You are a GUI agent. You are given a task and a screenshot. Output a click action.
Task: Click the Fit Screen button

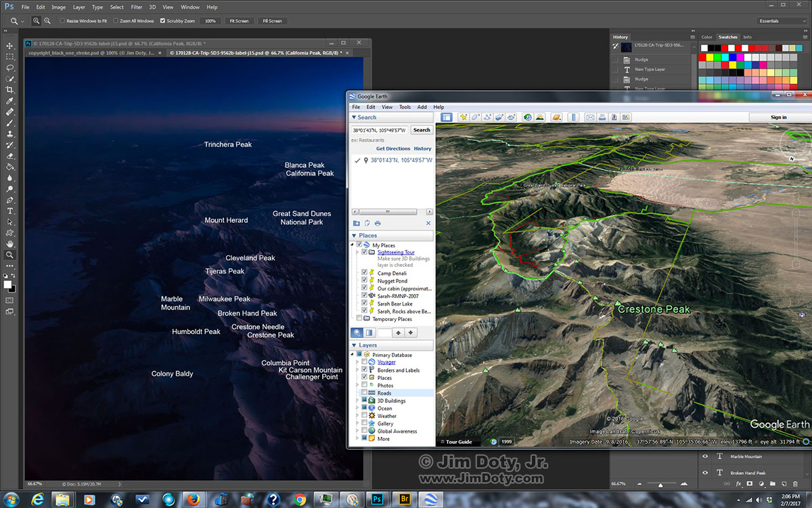239,21
